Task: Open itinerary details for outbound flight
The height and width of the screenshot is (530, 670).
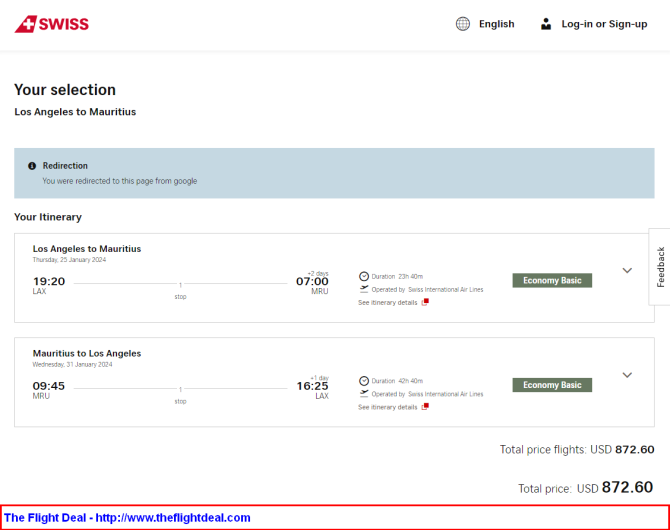Action: point(388,303)
